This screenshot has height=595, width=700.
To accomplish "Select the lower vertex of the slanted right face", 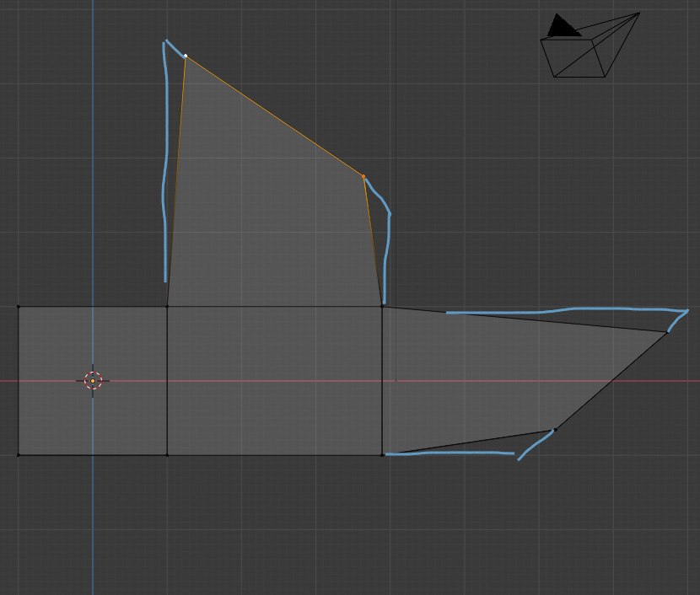I will click(555, 430).
